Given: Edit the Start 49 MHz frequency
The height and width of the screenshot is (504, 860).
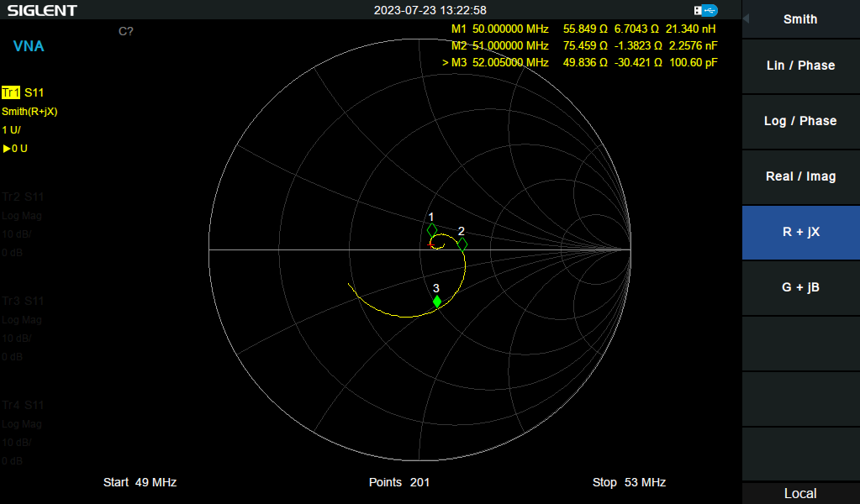Looking at the screenshot, I should pyautogui.click(x=140, y=482).
